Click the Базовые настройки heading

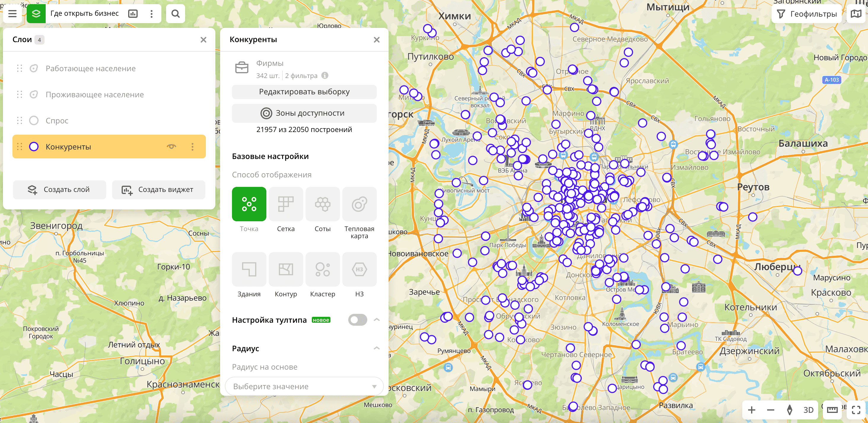(x=270, y=156)
